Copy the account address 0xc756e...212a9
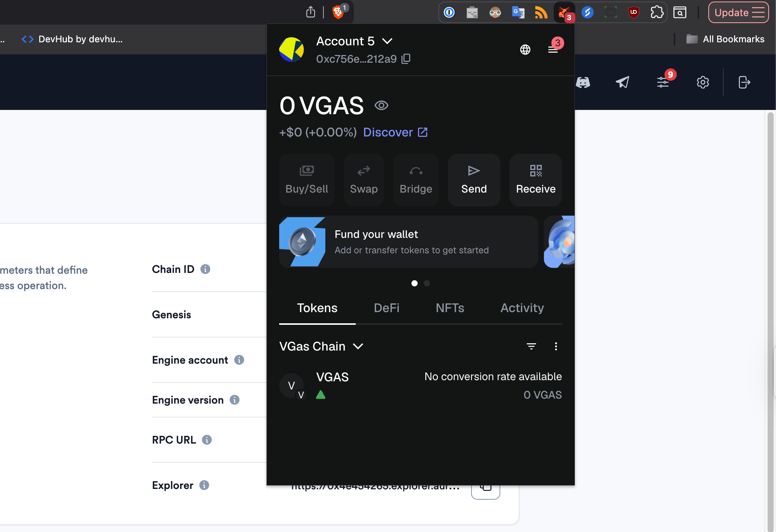Screen dimensions: 776x532 pyautogui.click(x=406, y=59)
